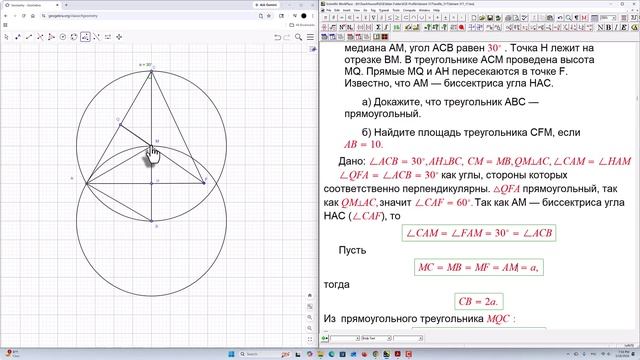
Task: Apply Emphasis with the E button
Action: pyautogui.click(x=624, y=27)
